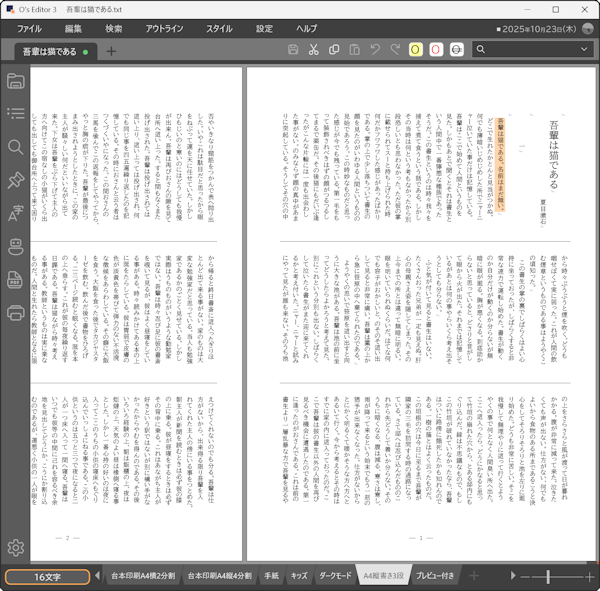Click the undo arrow icon
This screenshot has width=600, height=591.
click(377, 50)
